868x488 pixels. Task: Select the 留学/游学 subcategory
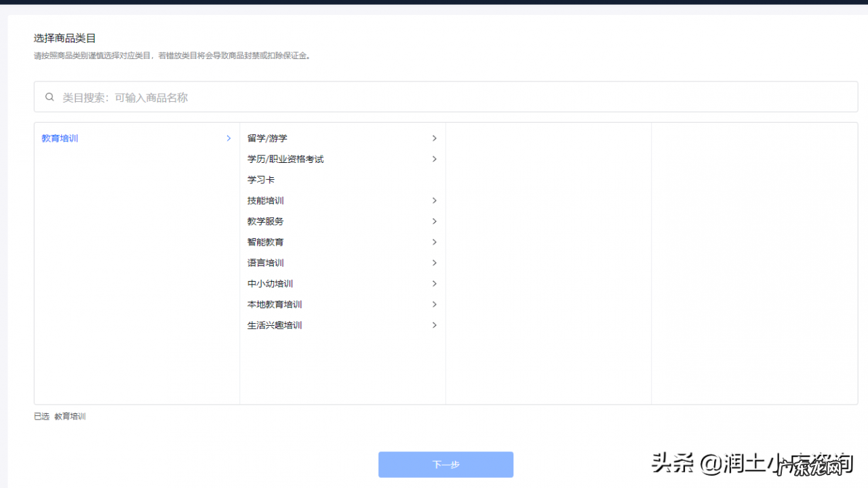269,138
